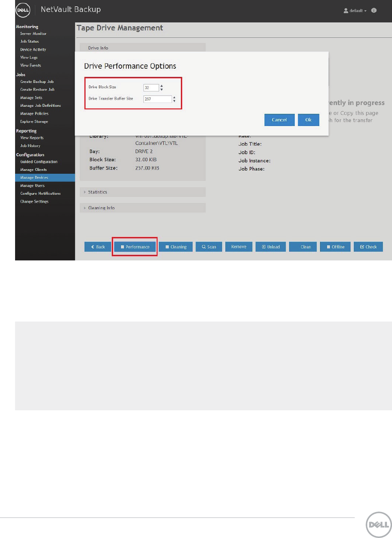Cancel the Drive Performance Options dialog

[279, 120]
